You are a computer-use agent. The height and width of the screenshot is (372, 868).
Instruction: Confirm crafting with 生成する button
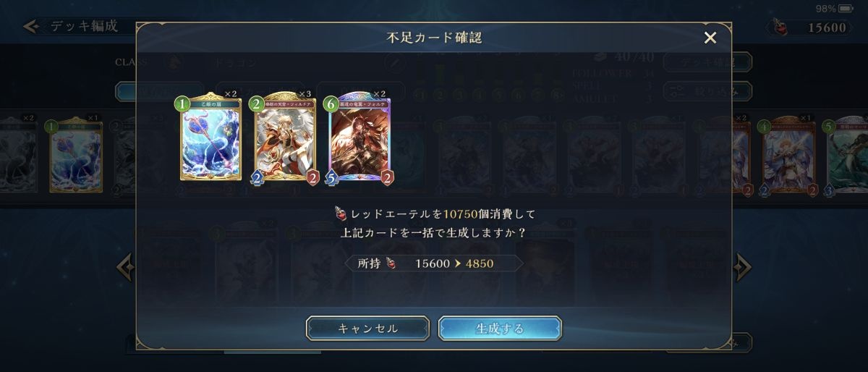(x=500, y=328)
